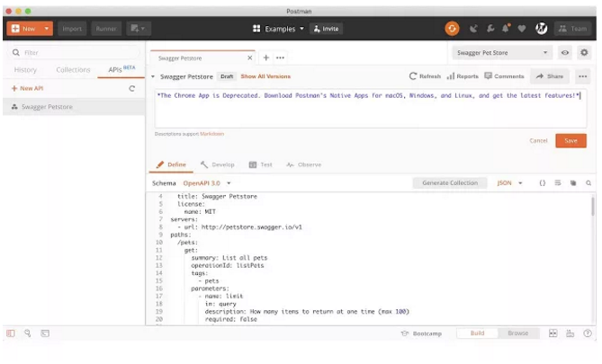Select the APIs beta tab
602x364 pixels.
121,69
